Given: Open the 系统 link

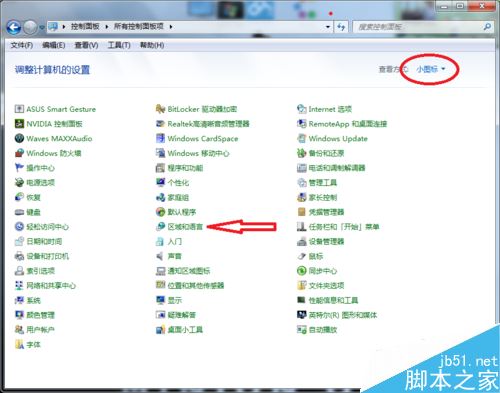Looking at the screenshot, I should (34, 300).
